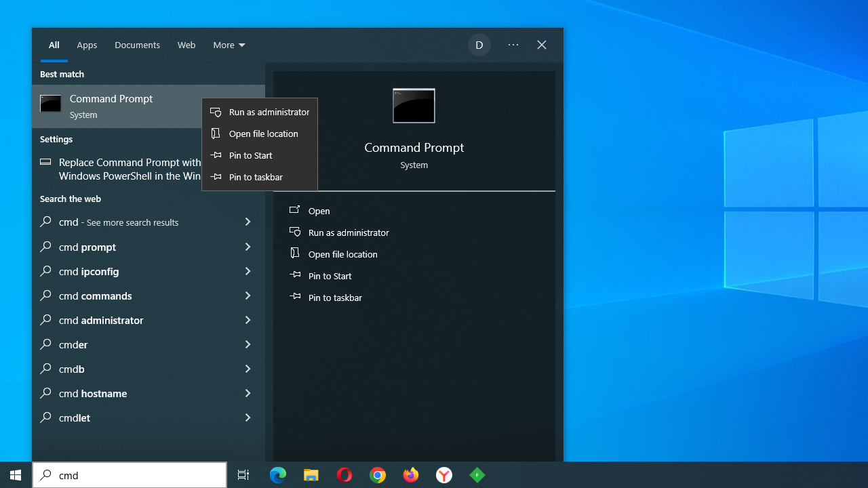Click Open file location in details pane

(342, 254)
